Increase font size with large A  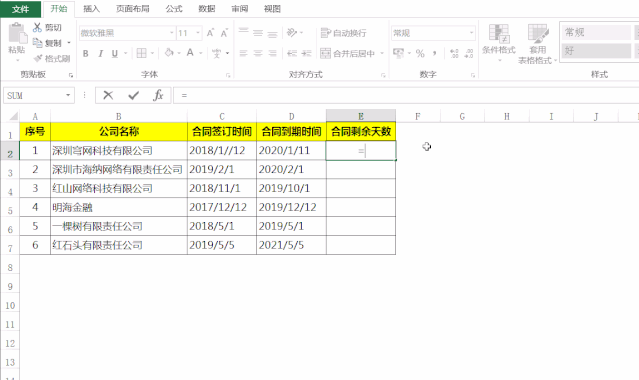click(210, 33)
